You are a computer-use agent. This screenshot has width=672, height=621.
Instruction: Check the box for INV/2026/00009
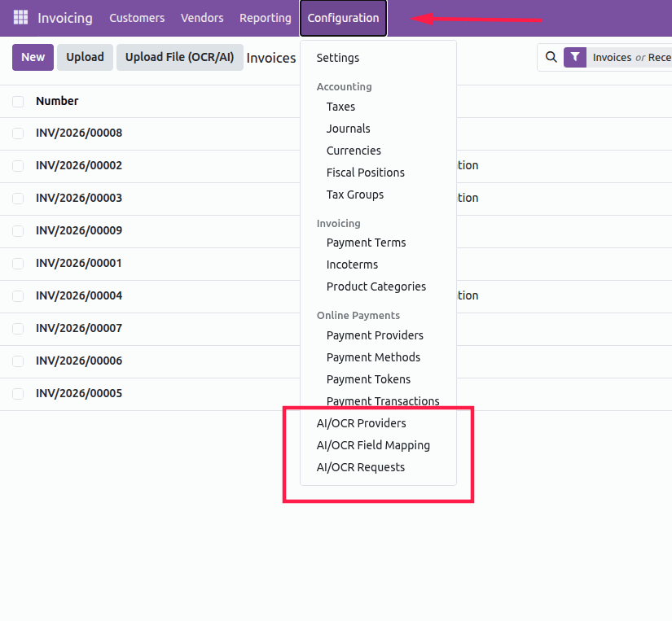pyautogui.click(x=18, y=231)
